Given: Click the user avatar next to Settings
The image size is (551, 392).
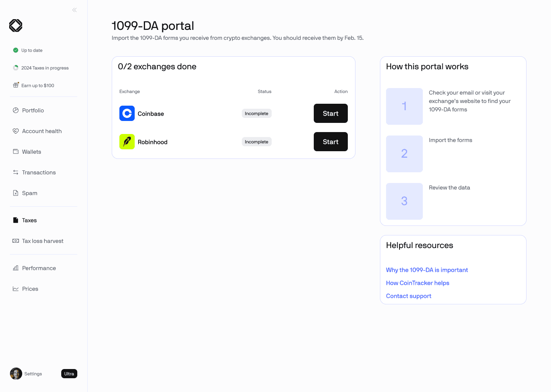Looking at the screenshot, I should [x=16, y=374].
